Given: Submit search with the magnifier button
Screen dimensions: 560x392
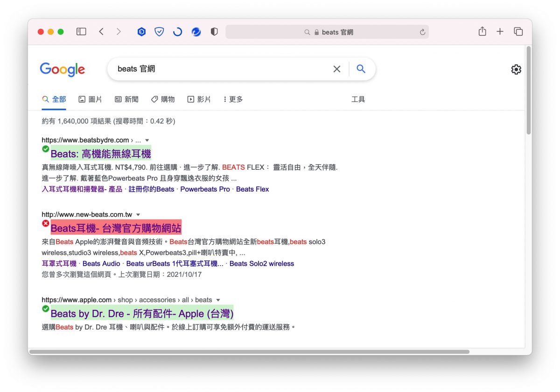Looking at the screenshot, I should tap(361, 69).
